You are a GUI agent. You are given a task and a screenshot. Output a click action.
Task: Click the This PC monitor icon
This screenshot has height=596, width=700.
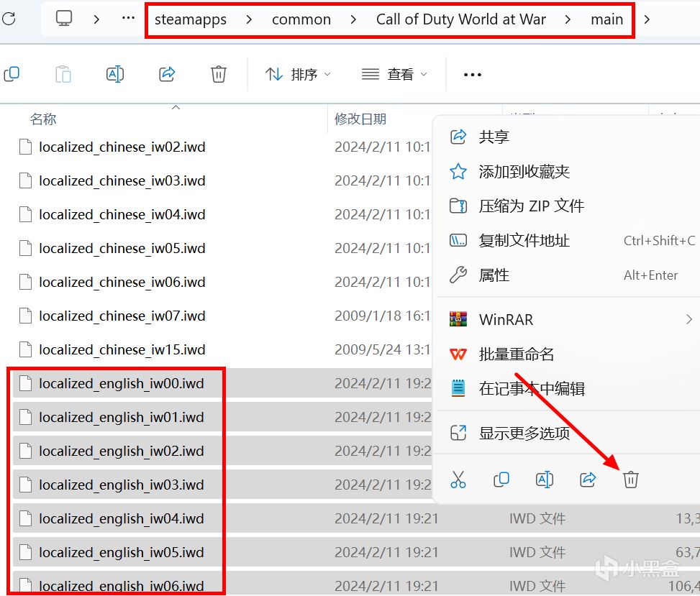tap(64, 18)
